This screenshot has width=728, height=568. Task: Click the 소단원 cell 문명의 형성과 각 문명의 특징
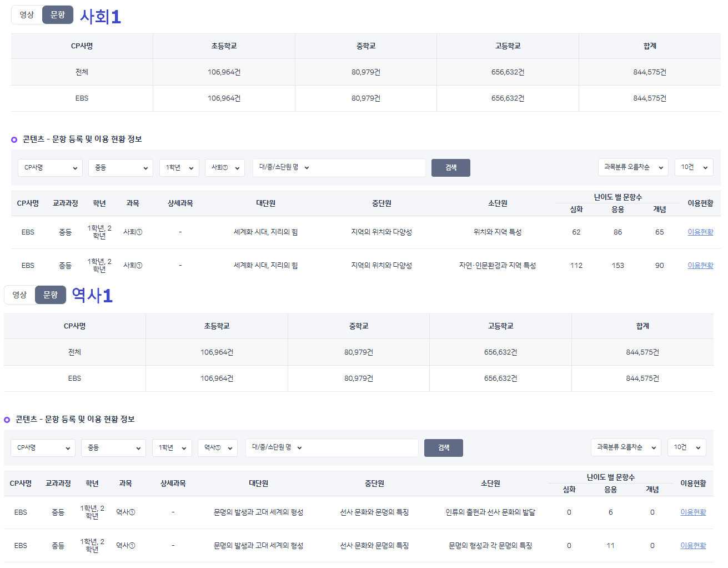490,546
